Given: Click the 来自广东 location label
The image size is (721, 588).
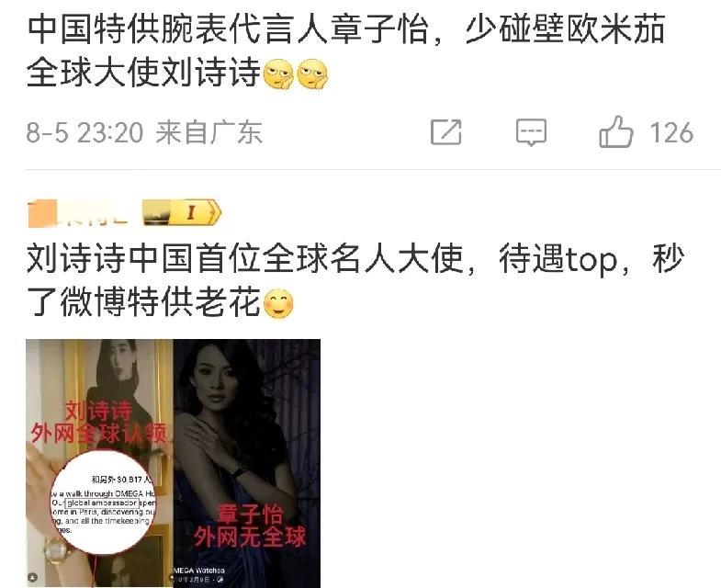Looking at the screenshot, I should 208,133.
